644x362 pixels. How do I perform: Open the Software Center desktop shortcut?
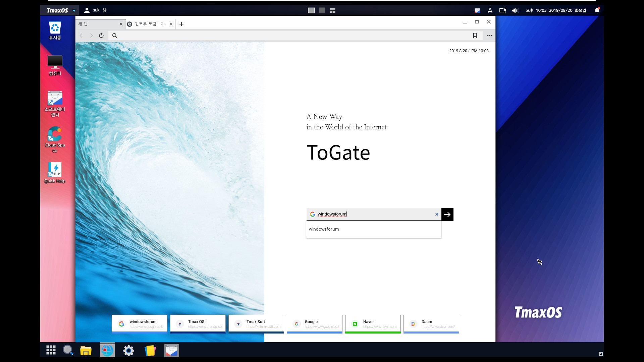55,104
